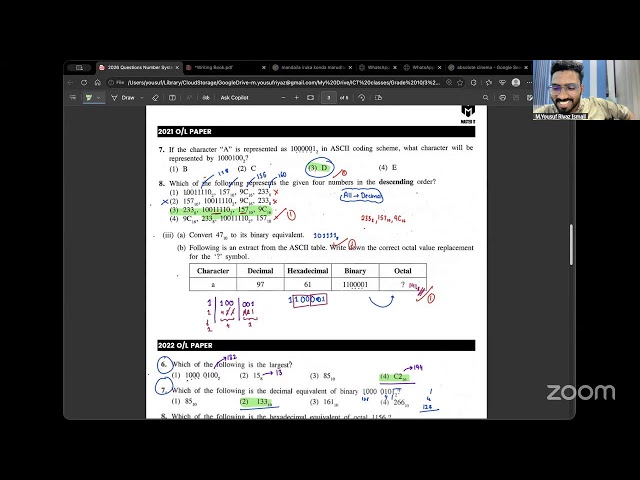The image size is (640, 480).
Task: Click the page number field showing 3
Action: 329,98
